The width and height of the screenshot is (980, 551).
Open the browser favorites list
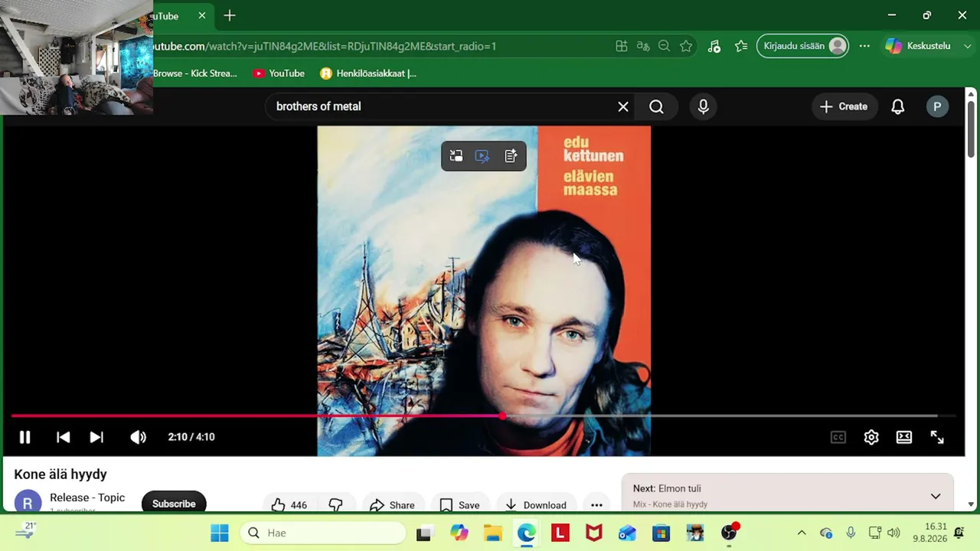[741, 46]
